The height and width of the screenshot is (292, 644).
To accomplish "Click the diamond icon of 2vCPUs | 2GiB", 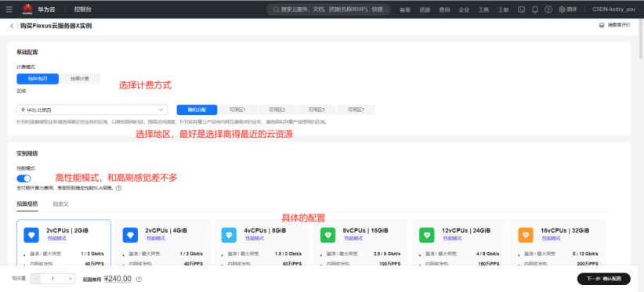I will click(31, 235).
